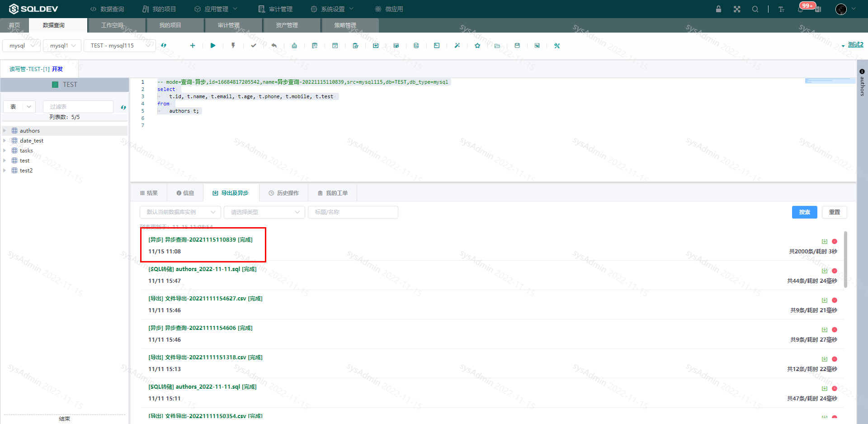The height and width of the screenshot is (424, 868).
Task: Open the 应用管理 top menu
Action: point(216,9)
